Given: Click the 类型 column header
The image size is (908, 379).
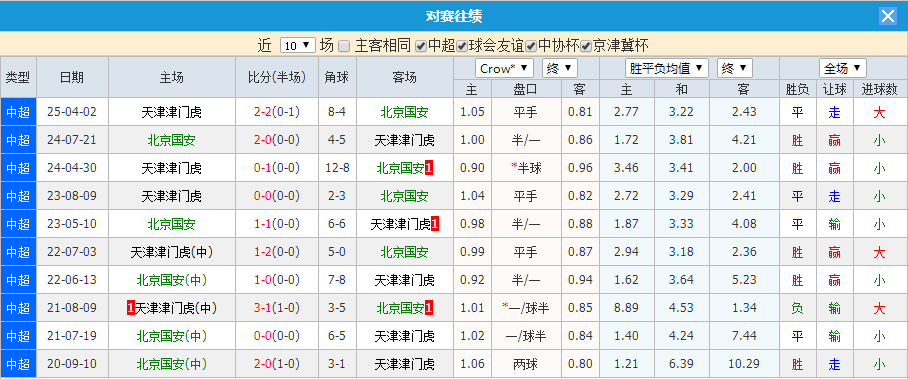Looking at the screenshot, I should pos(19,78).
